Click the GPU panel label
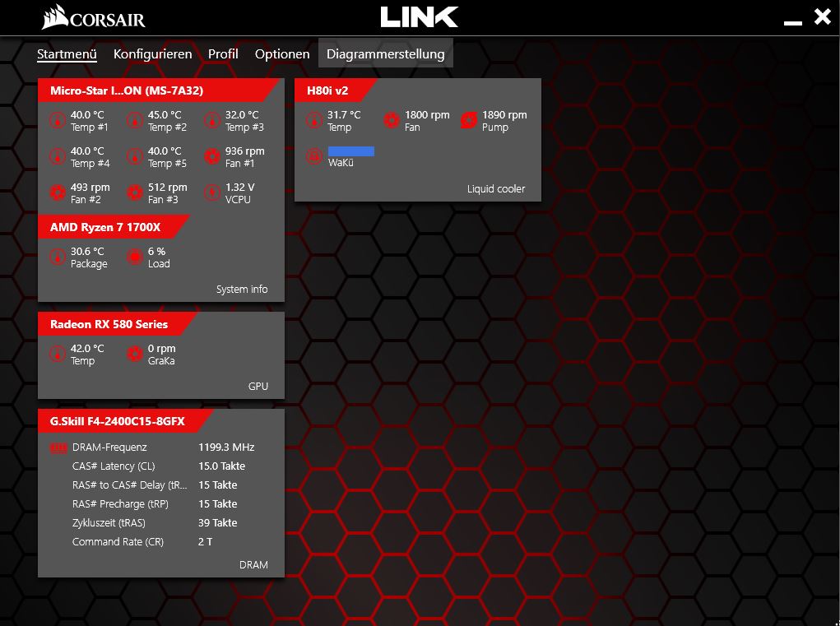The width and height of the screenshot is (840, 626). click(x=258, y=386)
